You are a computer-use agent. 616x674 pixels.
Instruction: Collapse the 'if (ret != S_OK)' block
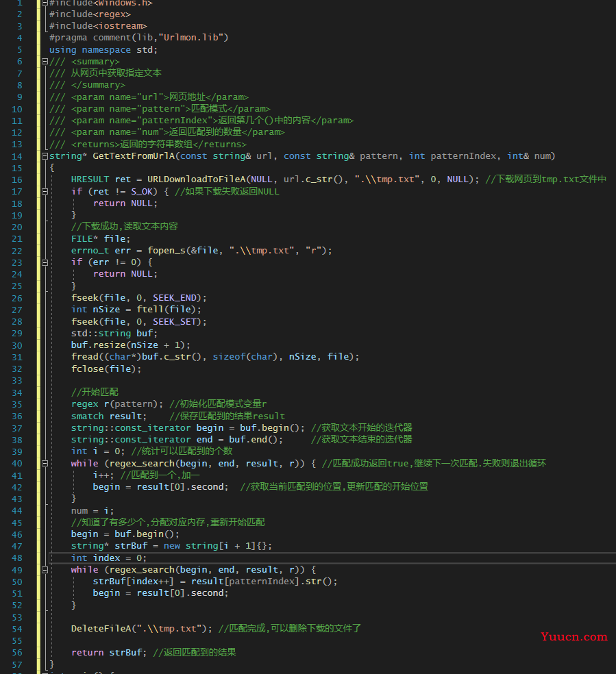click(45, 191)
